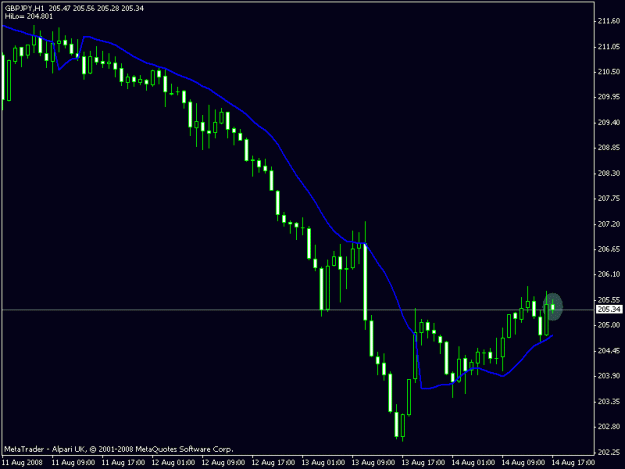Click the 11 Aug 09:00 time label

click(x=73, y=462)
